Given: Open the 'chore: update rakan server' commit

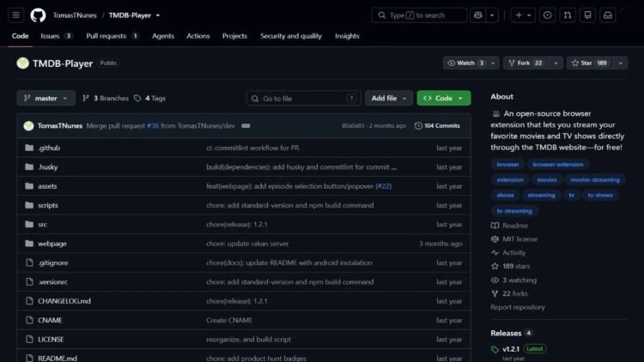Looking at the screenshot, I should [247, 244].
